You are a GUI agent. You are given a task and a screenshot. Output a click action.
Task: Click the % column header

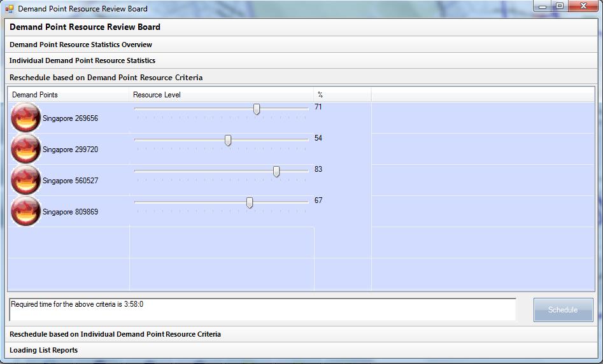click(343, 95)
